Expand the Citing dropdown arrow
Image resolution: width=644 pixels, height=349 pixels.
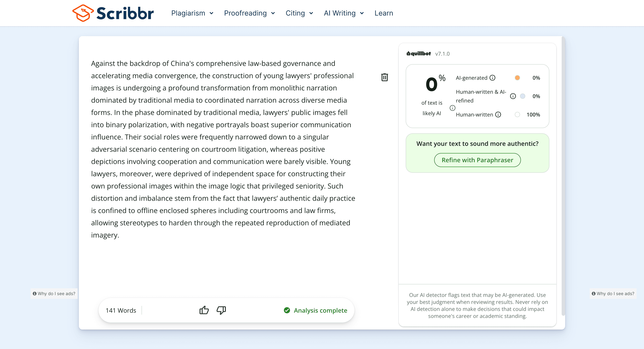[311, 13]
